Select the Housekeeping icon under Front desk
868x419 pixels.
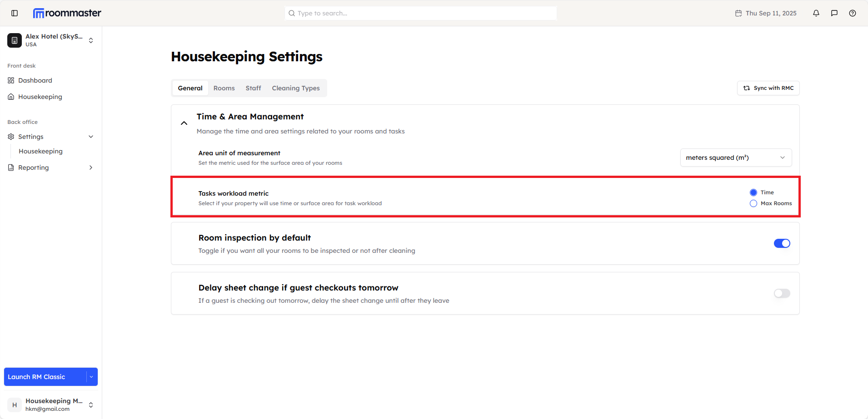pyautogui.click(x=10, y=97)
